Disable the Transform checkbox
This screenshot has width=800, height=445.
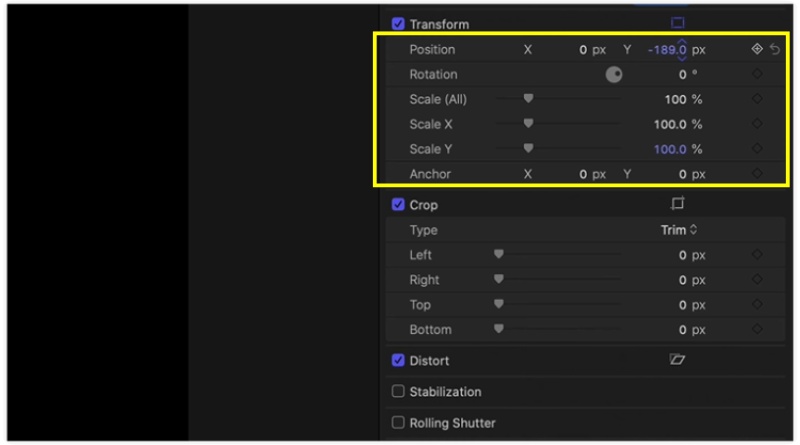[x=398, y=24]
